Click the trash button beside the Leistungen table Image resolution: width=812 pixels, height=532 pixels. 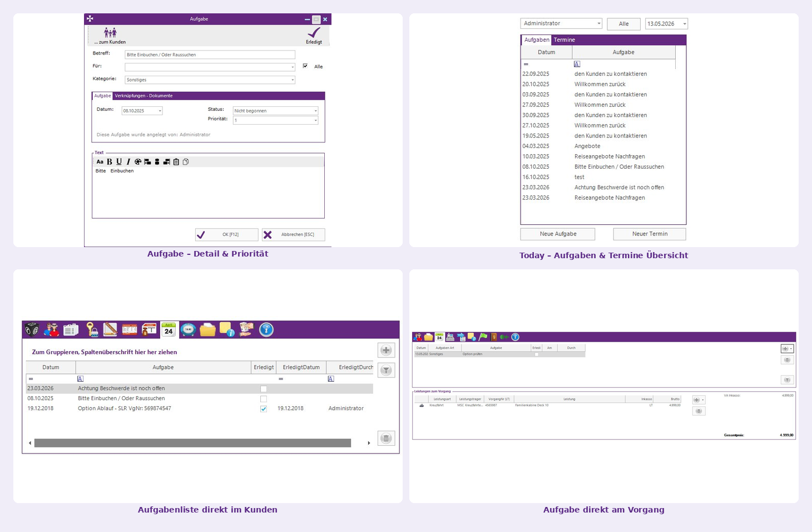click(699, 411)
